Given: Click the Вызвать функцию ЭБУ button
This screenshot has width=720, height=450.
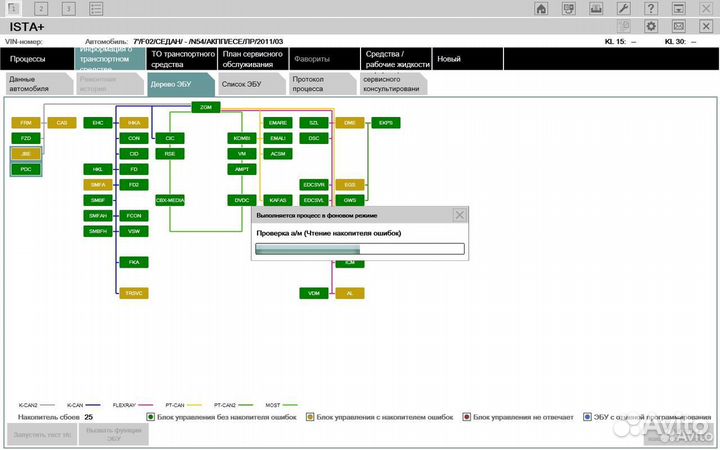Looking at the screenshot, I should click(x=114, y=434).
